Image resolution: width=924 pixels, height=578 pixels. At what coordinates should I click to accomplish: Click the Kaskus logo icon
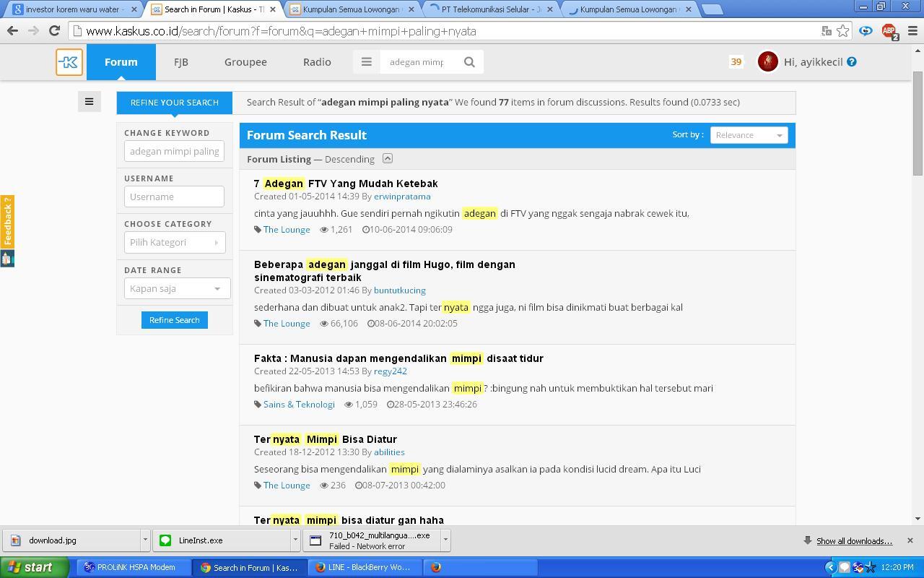click(x=69, y=62)
